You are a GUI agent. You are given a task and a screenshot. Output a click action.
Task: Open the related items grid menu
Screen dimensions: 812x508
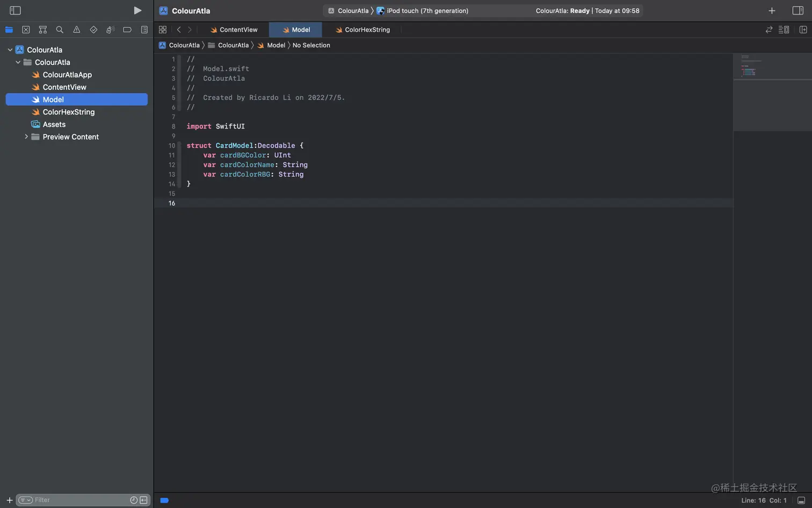(163, 30)
